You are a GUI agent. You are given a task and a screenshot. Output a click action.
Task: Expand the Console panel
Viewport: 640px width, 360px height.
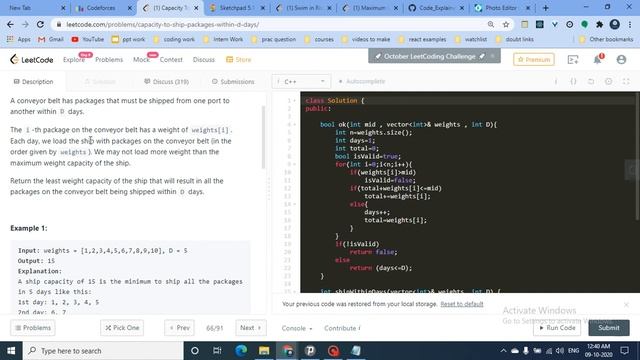point(297,328)
